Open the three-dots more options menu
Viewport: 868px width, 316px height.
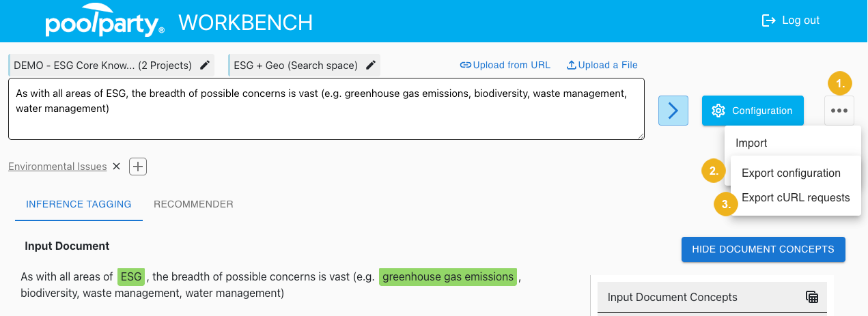pos(839,111)
